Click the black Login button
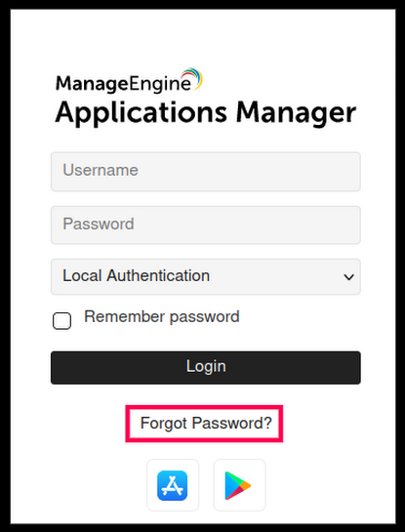The image size is (405, 532). 206,367
